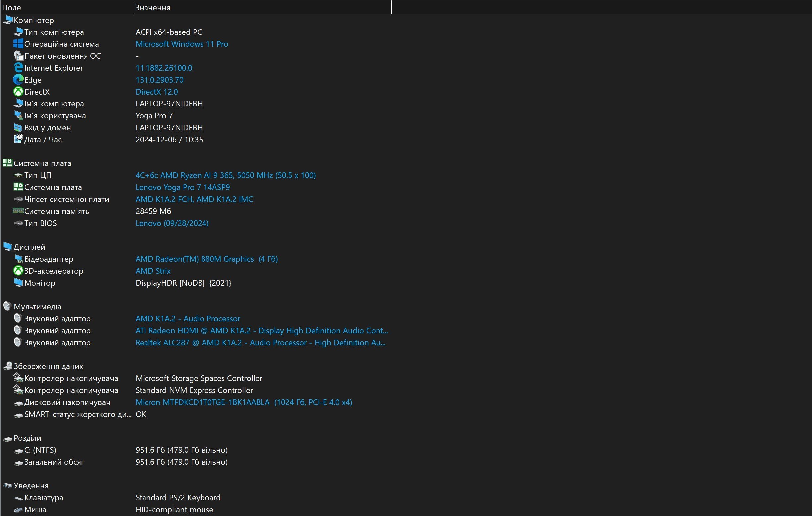Click the Комп'ютер category icon
The height and width of the screenshot is (516, 812).
coord(8,20)
